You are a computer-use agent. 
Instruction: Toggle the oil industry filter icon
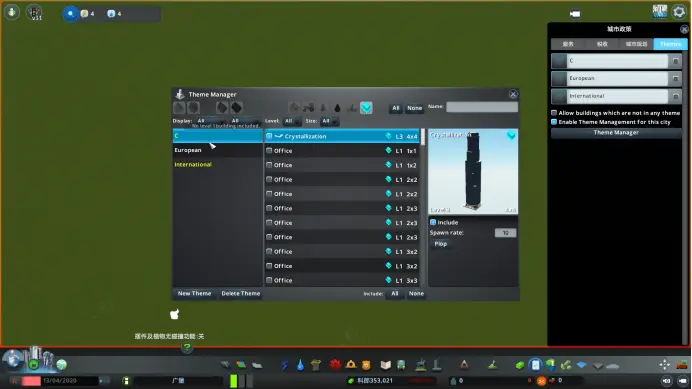[x=337, y=108]
